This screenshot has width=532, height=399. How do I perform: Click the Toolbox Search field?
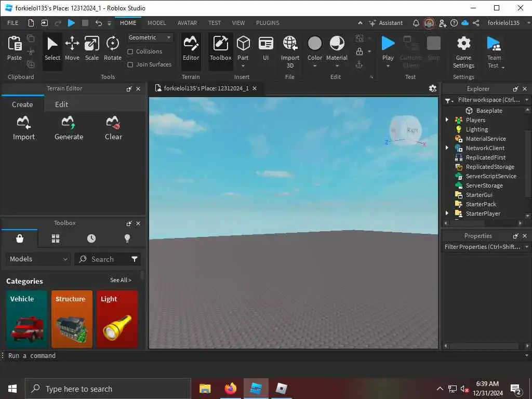(x=102, y=259)
